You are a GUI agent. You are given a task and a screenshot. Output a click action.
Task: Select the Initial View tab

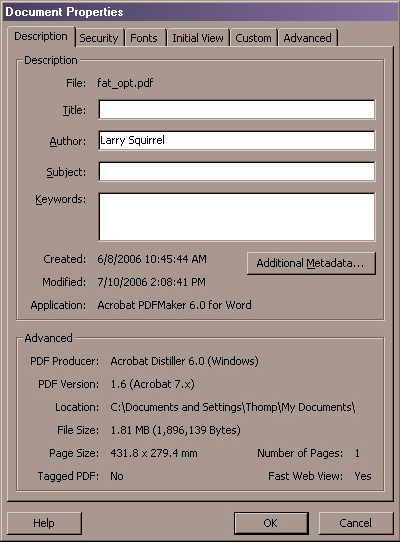coord(198,37)
